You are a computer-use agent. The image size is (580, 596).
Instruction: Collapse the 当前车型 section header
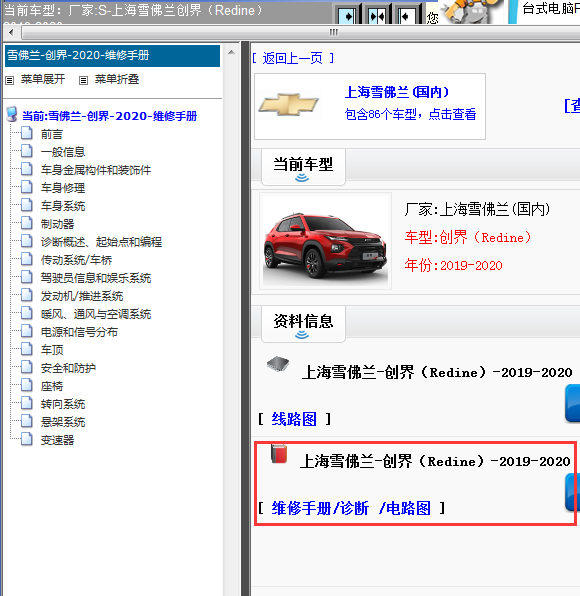(x=303, y=167)
